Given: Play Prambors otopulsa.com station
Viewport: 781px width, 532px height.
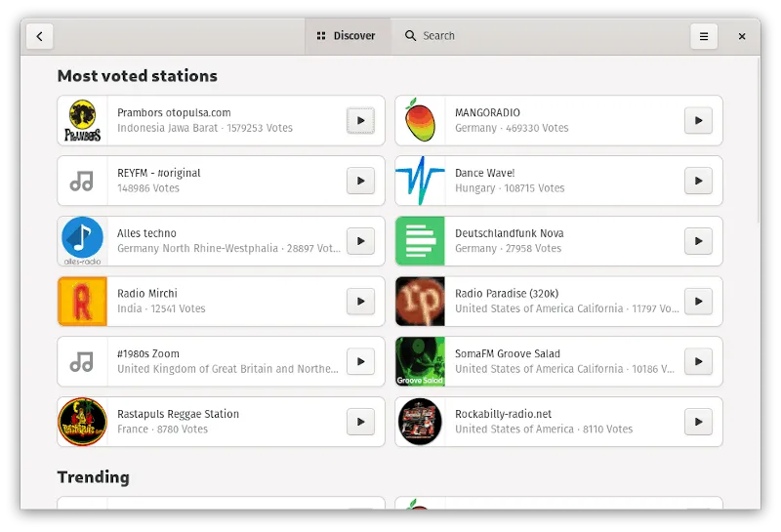Looking at the screenshot, I should coord(360,120).
